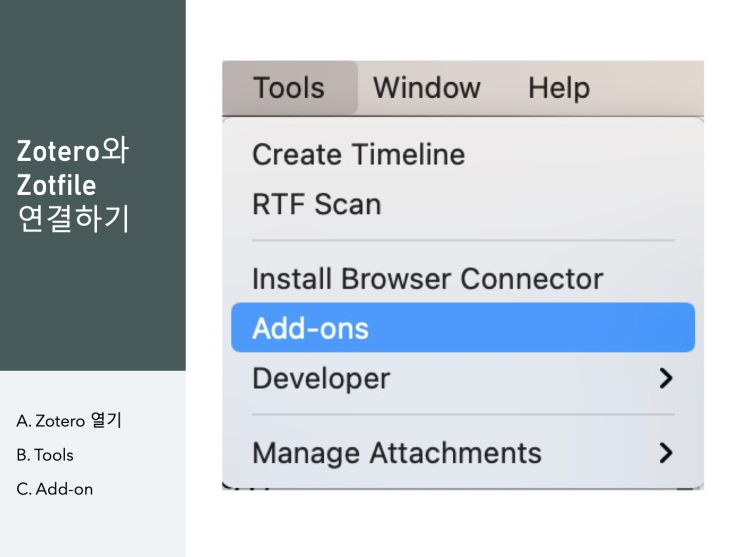Viewport: 743px width, 557px height.
Task: Open the Help menu
Action: point(559,88)
